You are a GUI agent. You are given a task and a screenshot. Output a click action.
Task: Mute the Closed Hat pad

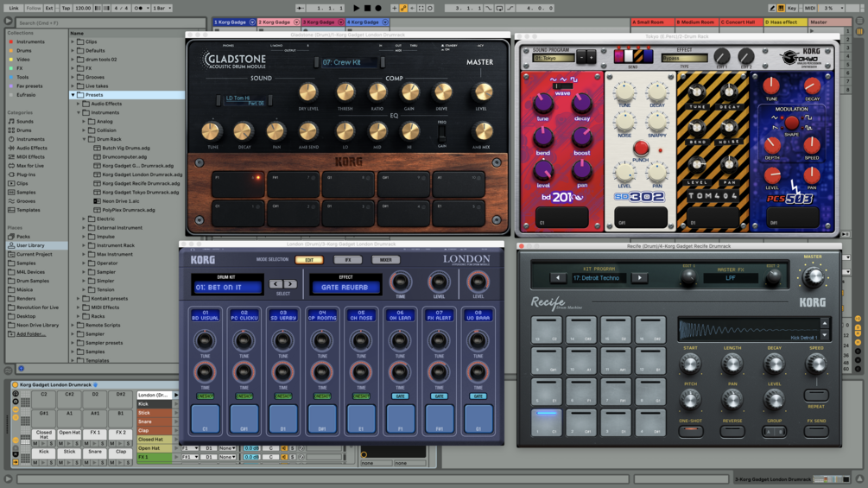pyautogui.click(x=35, y=442)
